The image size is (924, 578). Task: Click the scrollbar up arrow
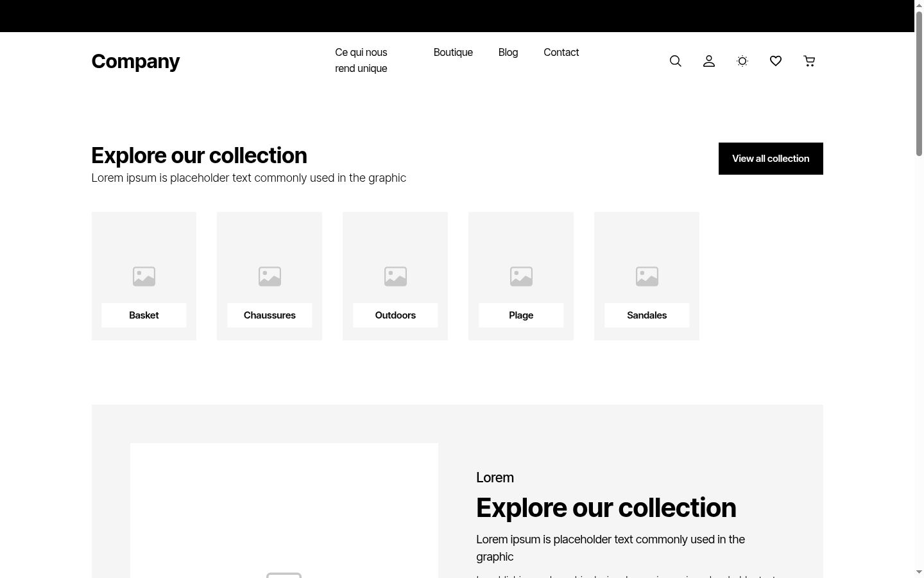coord(919,5)
